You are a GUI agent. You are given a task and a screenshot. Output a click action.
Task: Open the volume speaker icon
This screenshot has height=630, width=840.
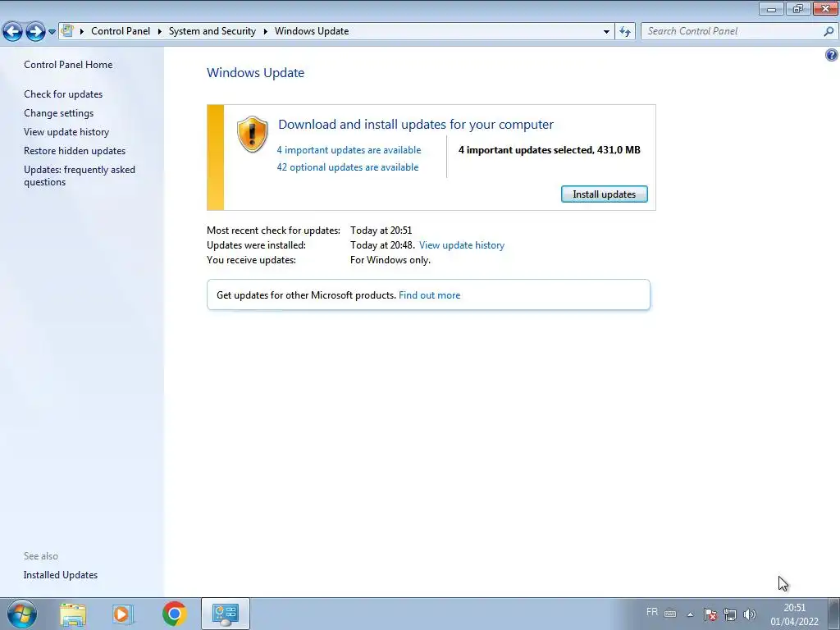[x=750, y=614]
